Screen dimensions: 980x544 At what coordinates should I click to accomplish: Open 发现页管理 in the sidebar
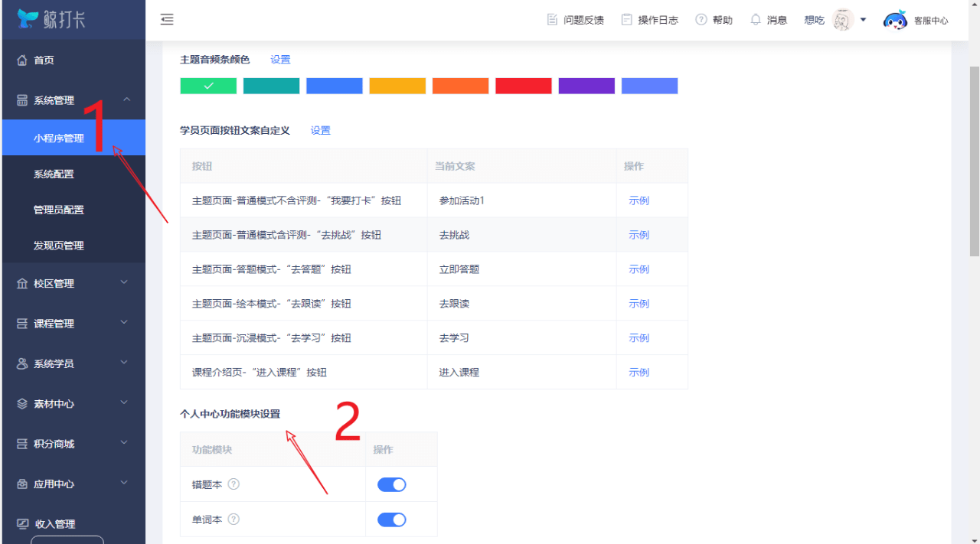(73, 246)
